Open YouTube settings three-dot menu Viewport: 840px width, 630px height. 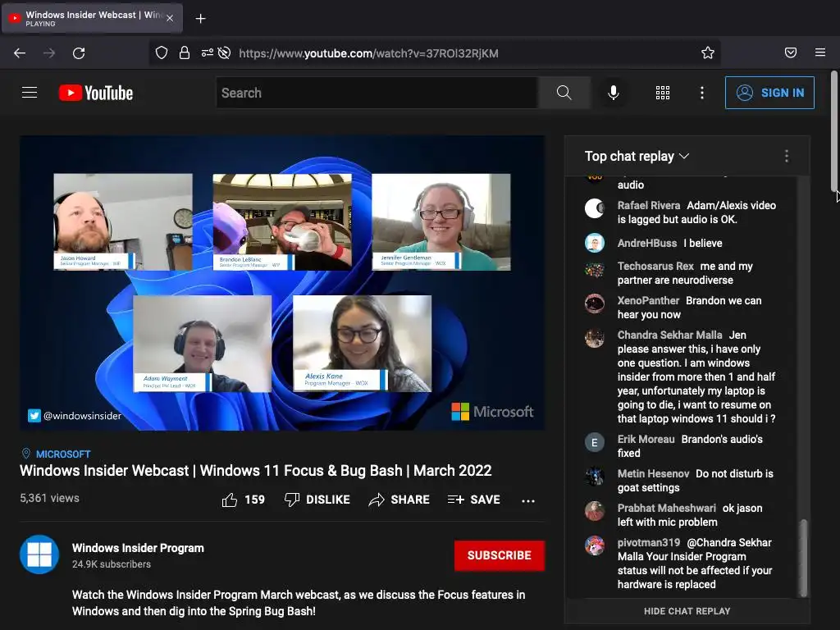click(702, 93)
